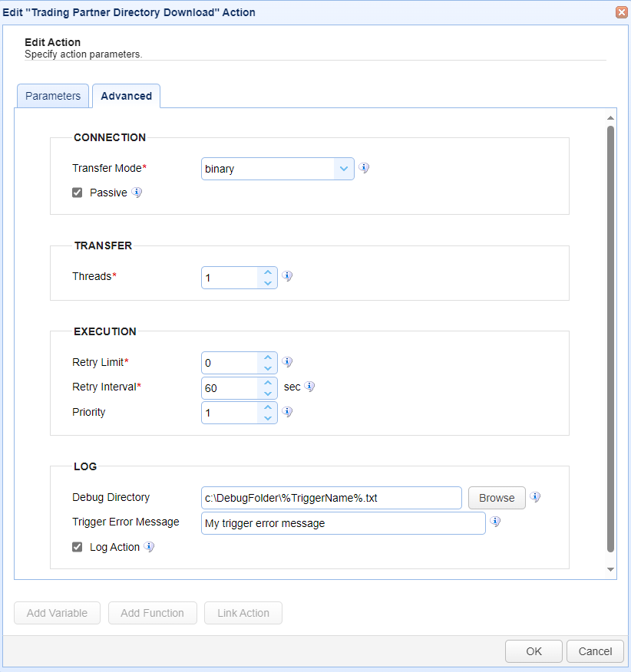Click info icon beside Trigger Error Message
Image resolution: width=631 pixels, height=672 pixels.
click(x=495, y=521)
